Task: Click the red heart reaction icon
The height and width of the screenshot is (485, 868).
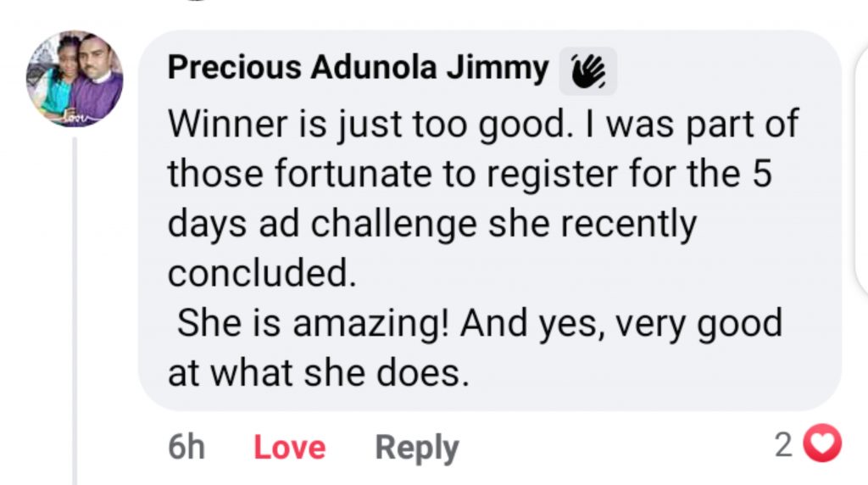Action: [822, 443]
